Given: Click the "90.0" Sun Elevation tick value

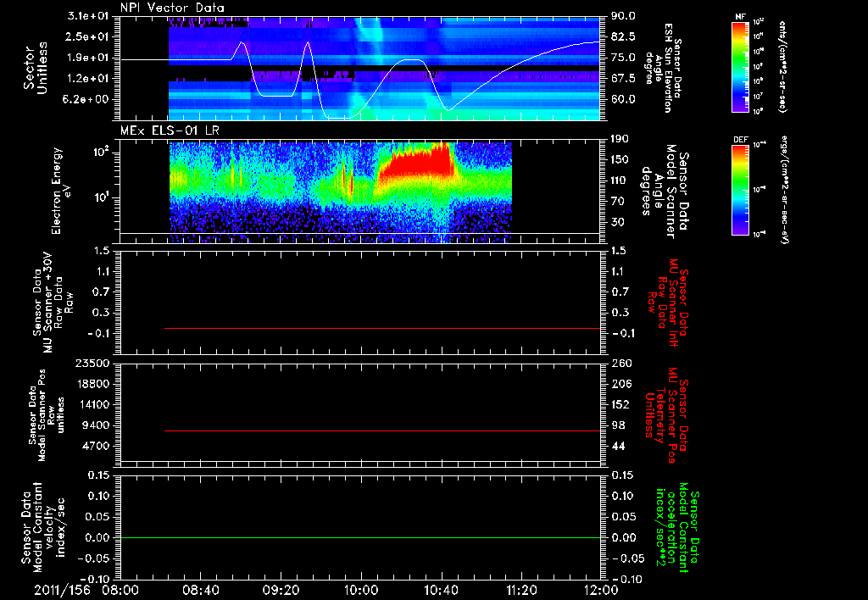Looking at the screenshot, I should pyautogui.click(x=623, y=16).
